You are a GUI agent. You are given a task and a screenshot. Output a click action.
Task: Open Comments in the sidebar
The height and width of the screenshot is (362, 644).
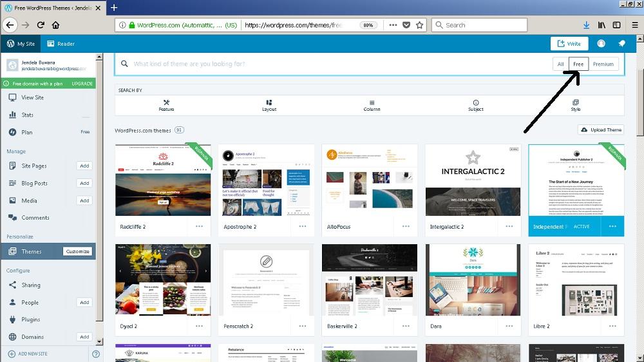pyautogui.click(x=48, y=218)
